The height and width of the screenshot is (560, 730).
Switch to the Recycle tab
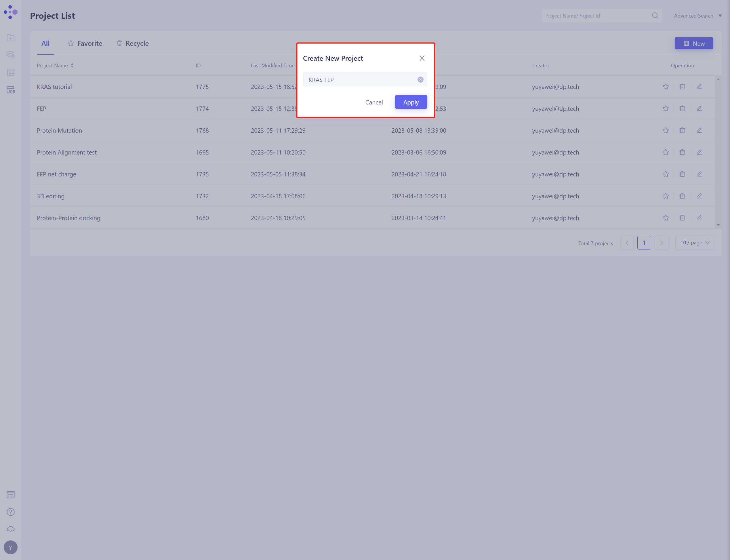(x=133, y=43)
